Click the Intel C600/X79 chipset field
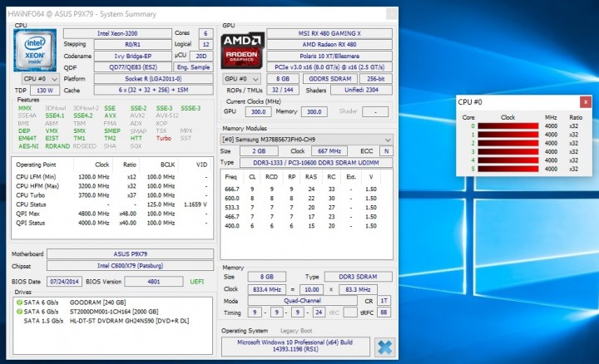 (131, 266)
